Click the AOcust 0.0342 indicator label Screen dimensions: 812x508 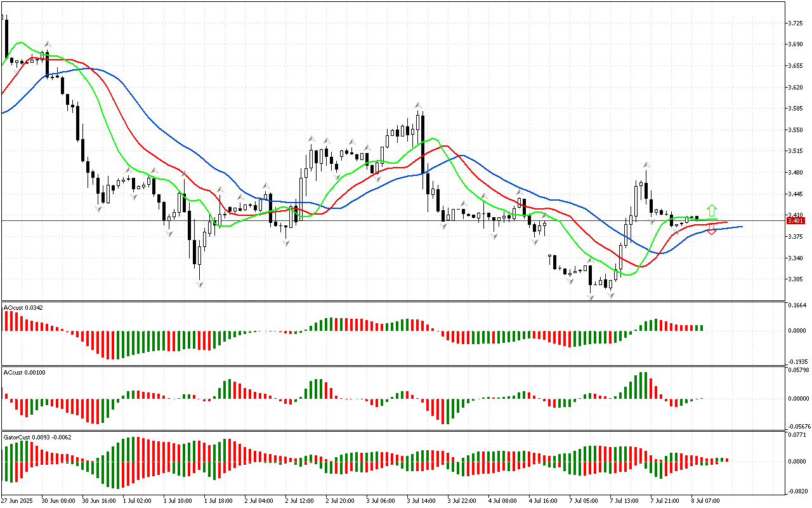23,307
